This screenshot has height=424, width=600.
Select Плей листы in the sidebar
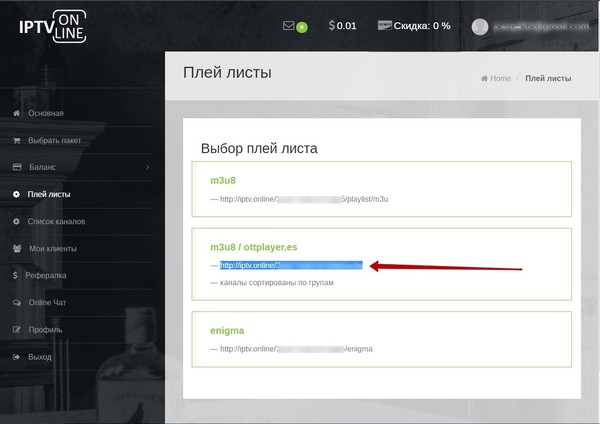pos(49,194)
